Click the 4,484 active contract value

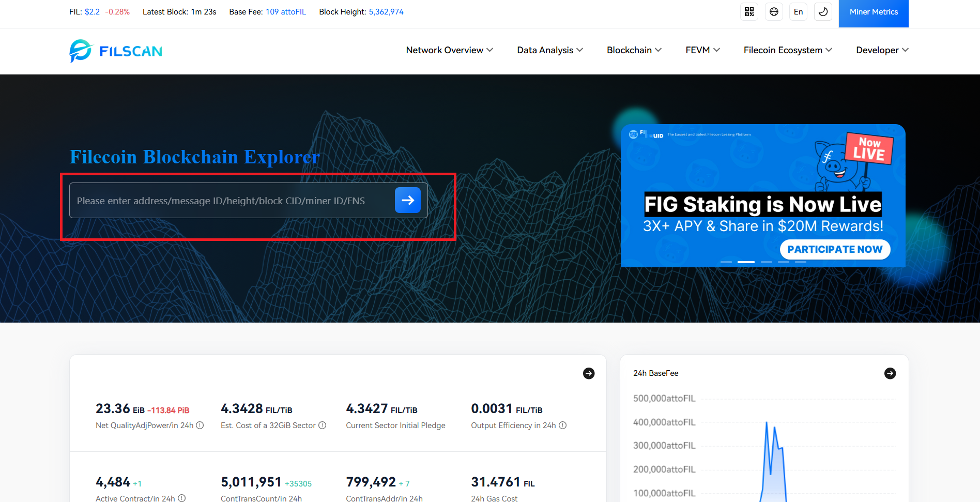pos(113,482)
